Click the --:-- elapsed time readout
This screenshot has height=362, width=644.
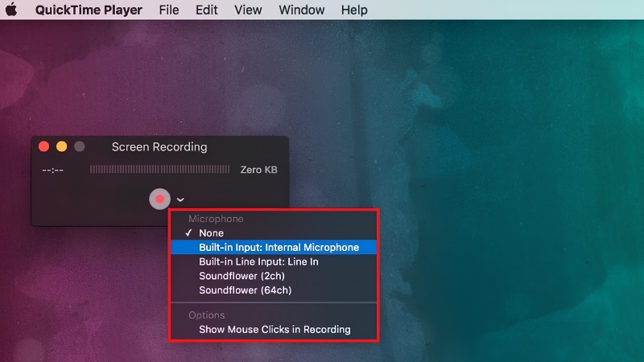[x=53, y=170]
